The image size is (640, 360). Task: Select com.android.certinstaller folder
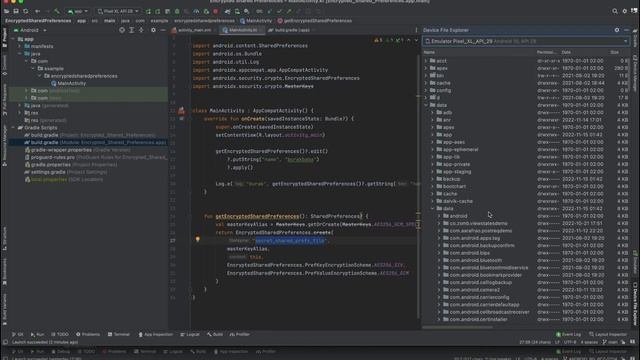[x=478, y=320]
